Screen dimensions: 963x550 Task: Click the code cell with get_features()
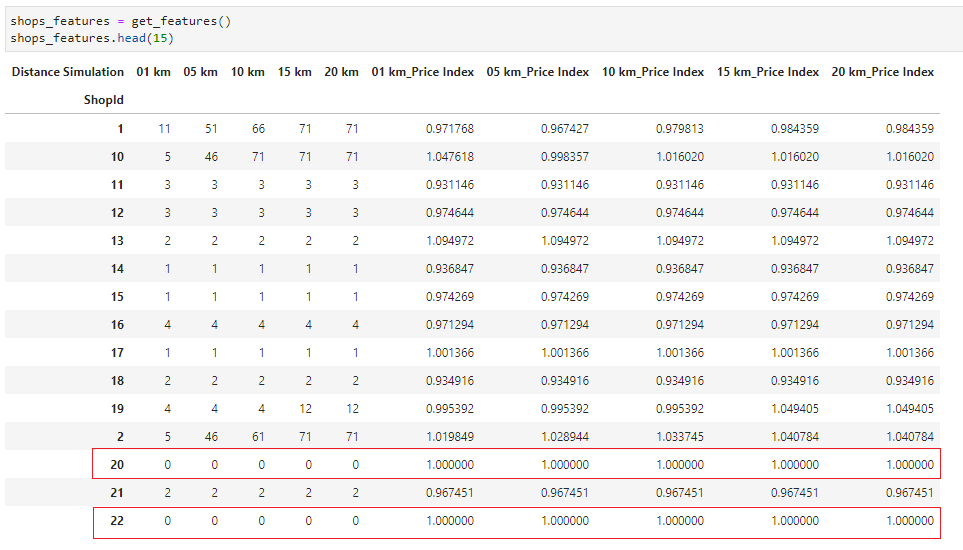483,29
